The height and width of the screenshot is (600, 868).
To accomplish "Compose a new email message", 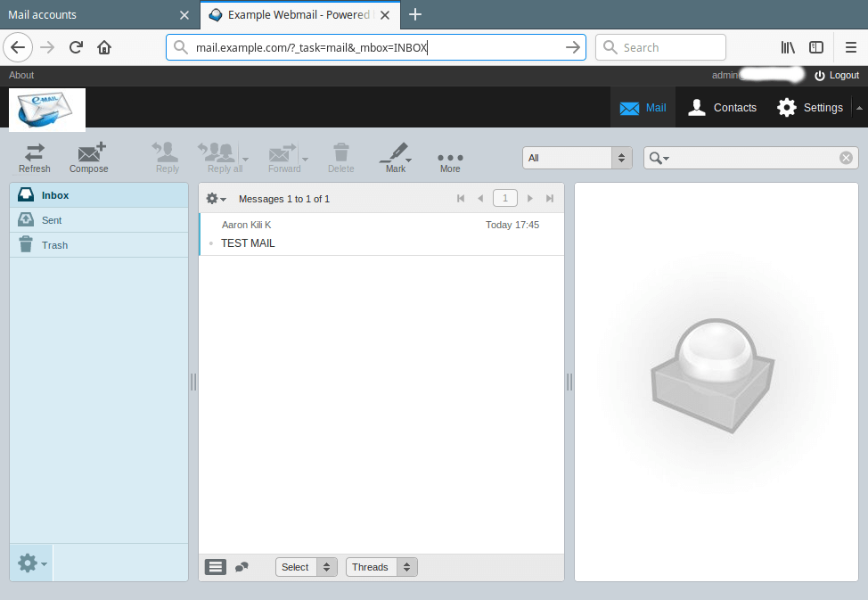I will tap(89, 156).
